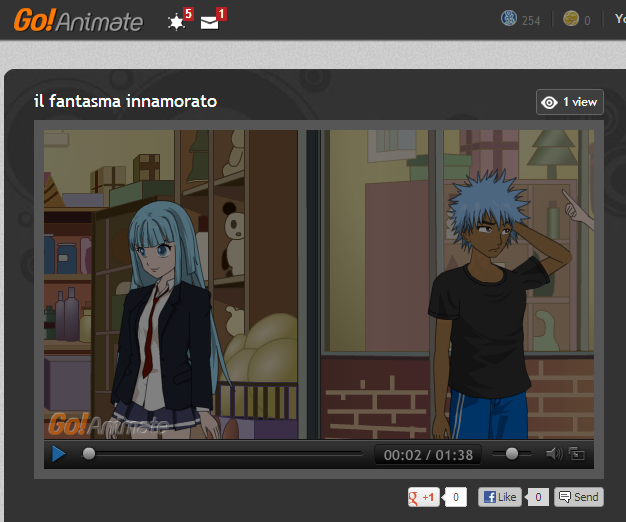Click the 1 view counter badge

pos(570,102)
